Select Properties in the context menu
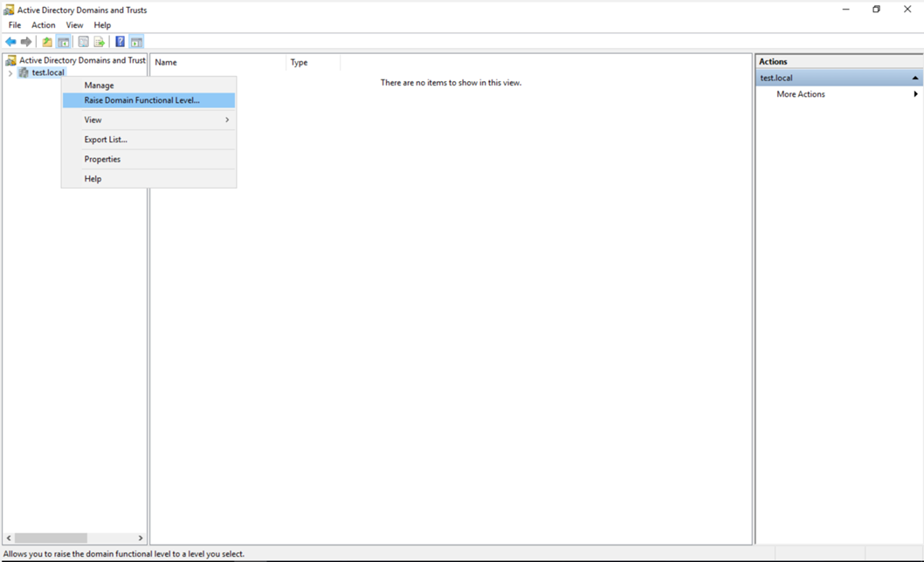This screenshot has height=562, width=924. coord(102,159)
